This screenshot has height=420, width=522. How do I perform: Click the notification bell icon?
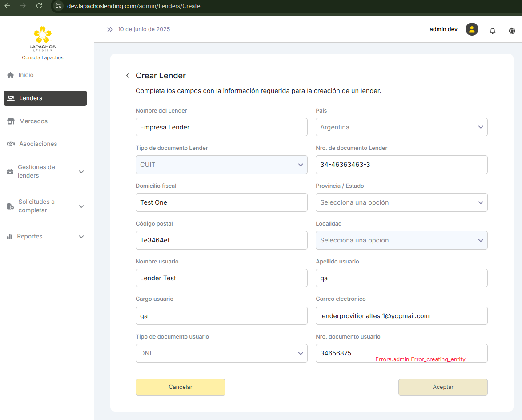tap(493, 31)
